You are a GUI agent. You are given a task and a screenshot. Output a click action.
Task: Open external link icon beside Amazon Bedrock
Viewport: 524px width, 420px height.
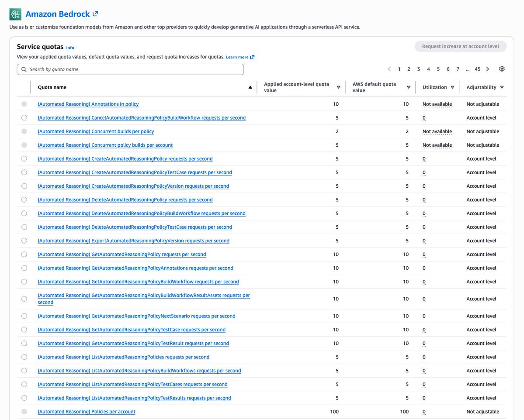[x=95, y=14]
